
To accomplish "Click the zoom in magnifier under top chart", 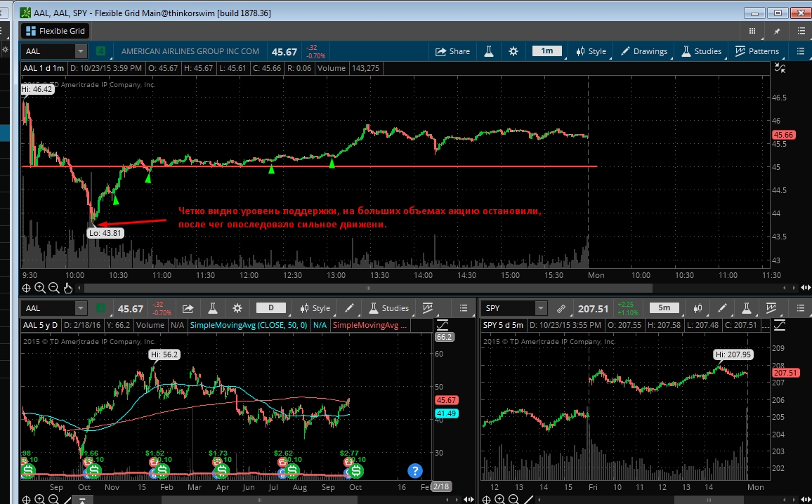I will click(40, 288).
